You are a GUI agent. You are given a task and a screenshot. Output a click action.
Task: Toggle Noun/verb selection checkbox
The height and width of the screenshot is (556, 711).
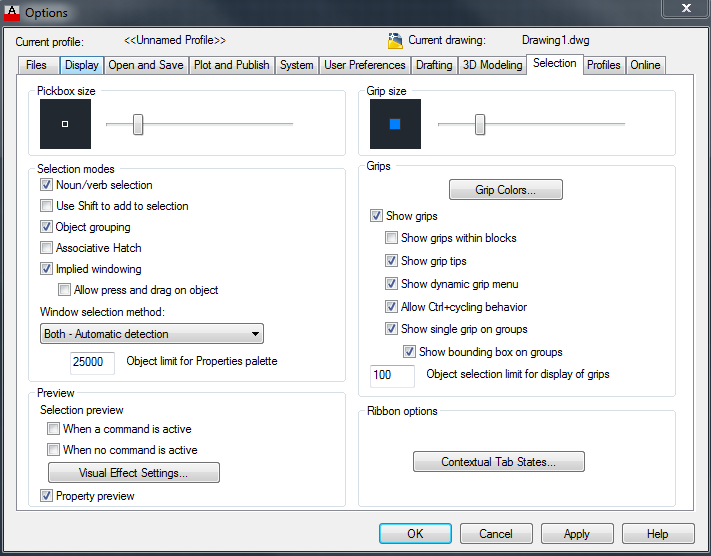point(46,185)
